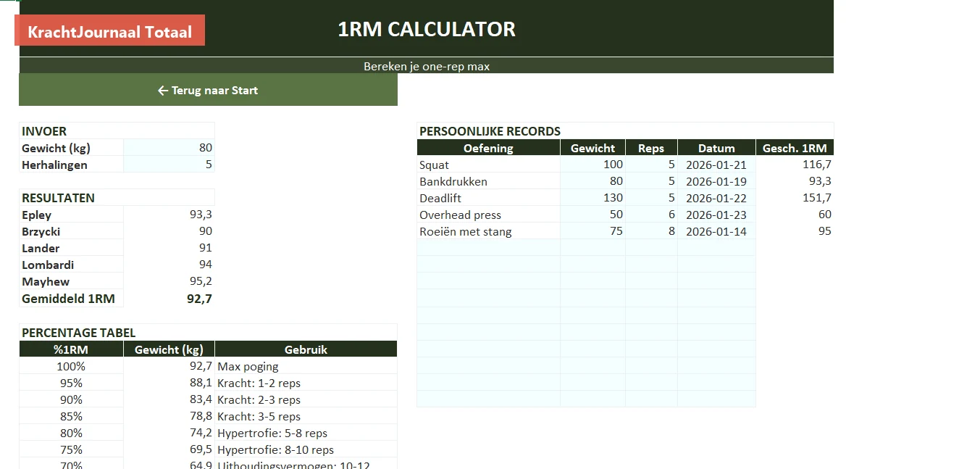The image size is (980, 469).
Task: Click the Epley label
Action: 71,215
